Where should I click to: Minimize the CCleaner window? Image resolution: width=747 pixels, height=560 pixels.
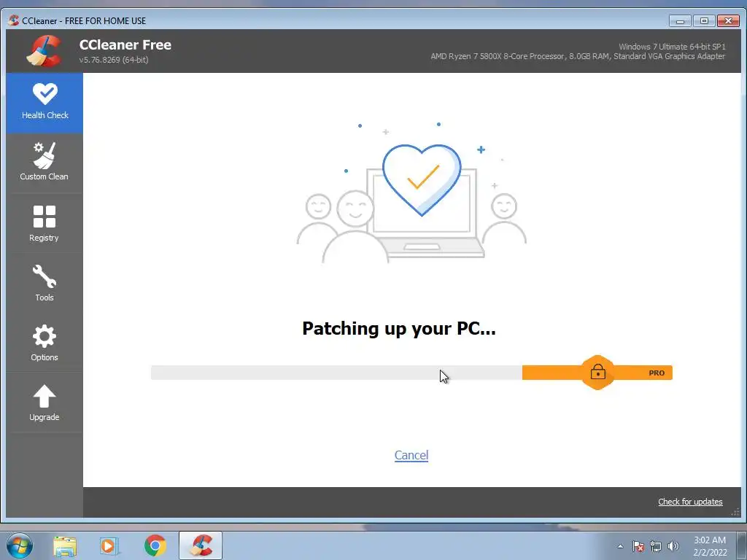[x=680, y=20]
